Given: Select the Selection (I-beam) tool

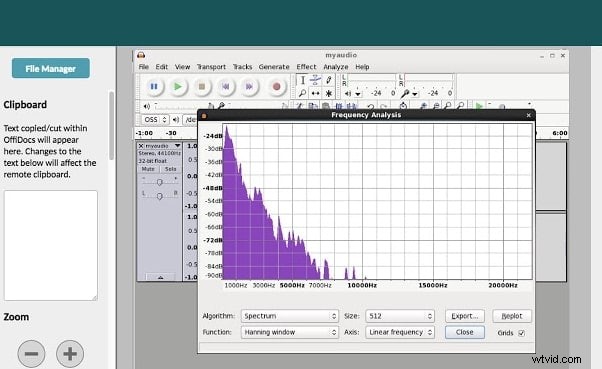Looking at the screenshot, I should [x=303, y=80].
